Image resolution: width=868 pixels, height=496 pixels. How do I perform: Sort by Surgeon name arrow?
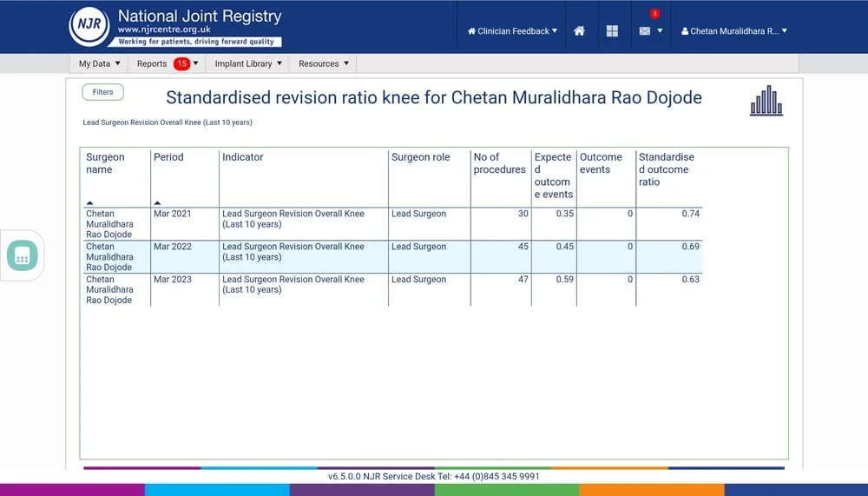pyautogui.click(x=89, y=203)
